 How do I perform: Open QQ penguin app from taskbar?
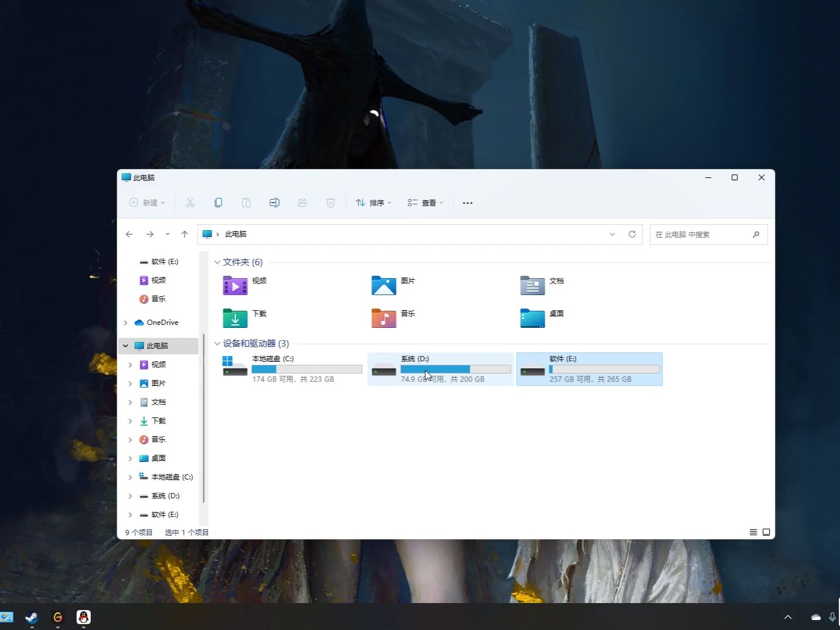click(84, 617)
